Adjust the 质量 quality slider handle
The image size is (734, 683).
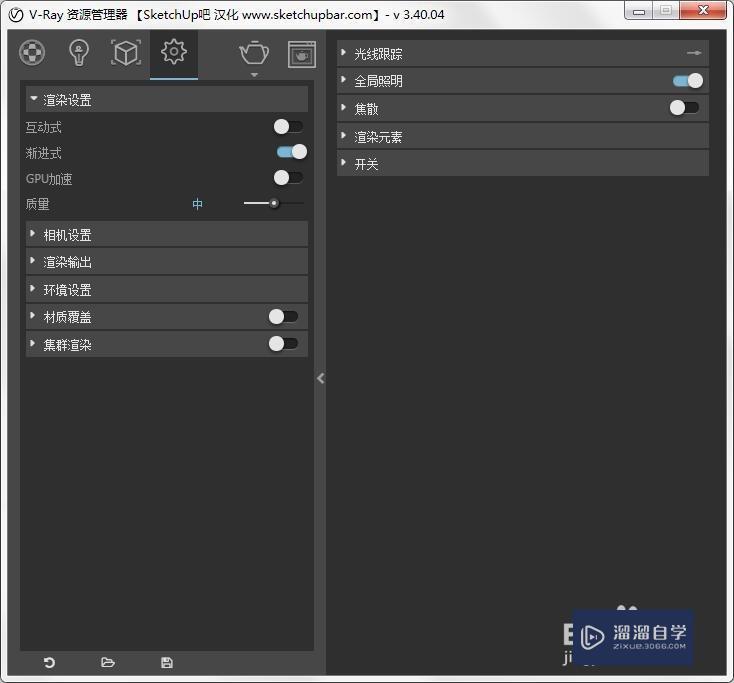point(274,203)
